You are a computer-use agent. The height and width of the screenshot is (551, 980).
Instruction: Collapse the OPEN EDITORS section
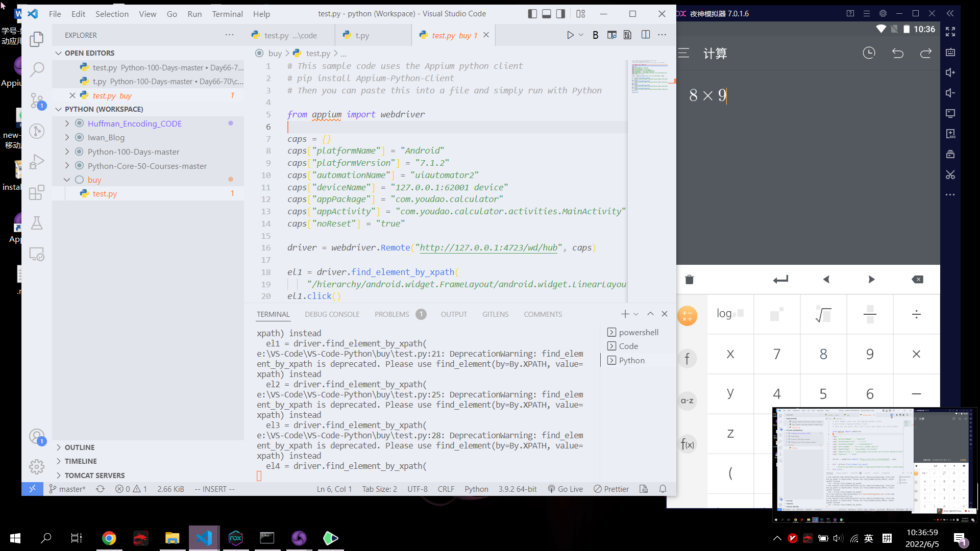[x=58, y=53]
